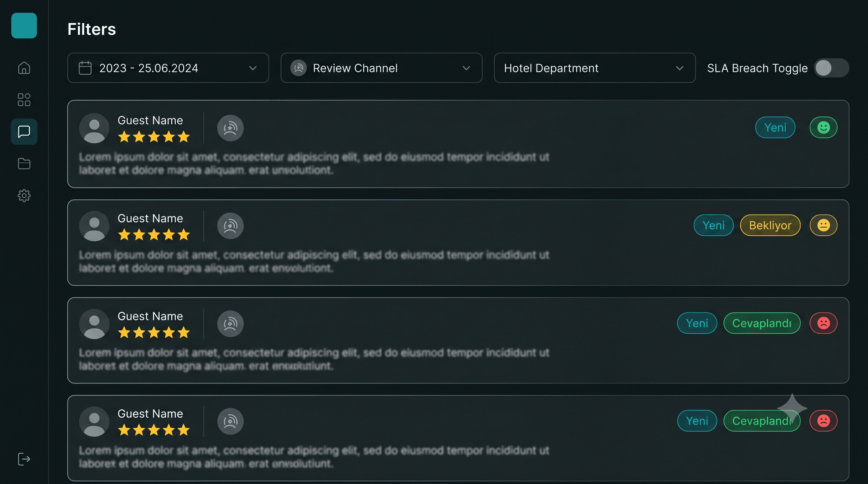Click Guest Name on first review
This screenshot has height=484, width=868.
tap(150, 120)
